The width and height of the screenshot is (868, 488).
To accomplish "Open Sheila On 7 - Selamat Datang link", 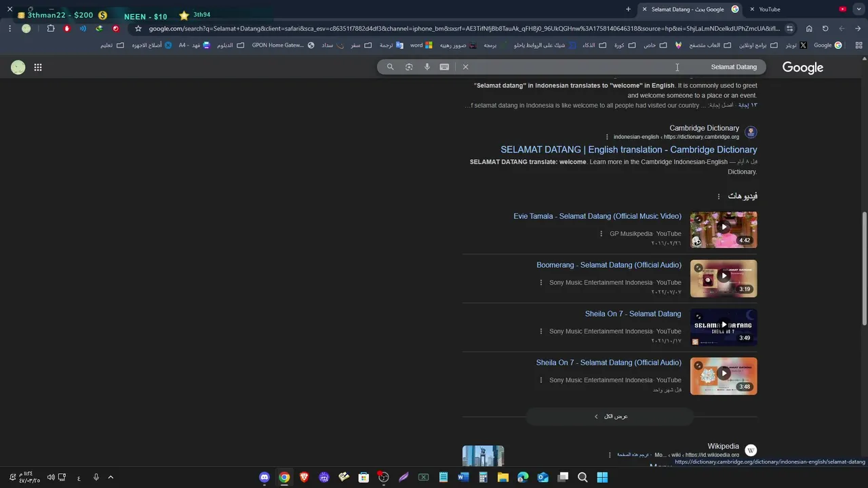I will coord(633,314).
